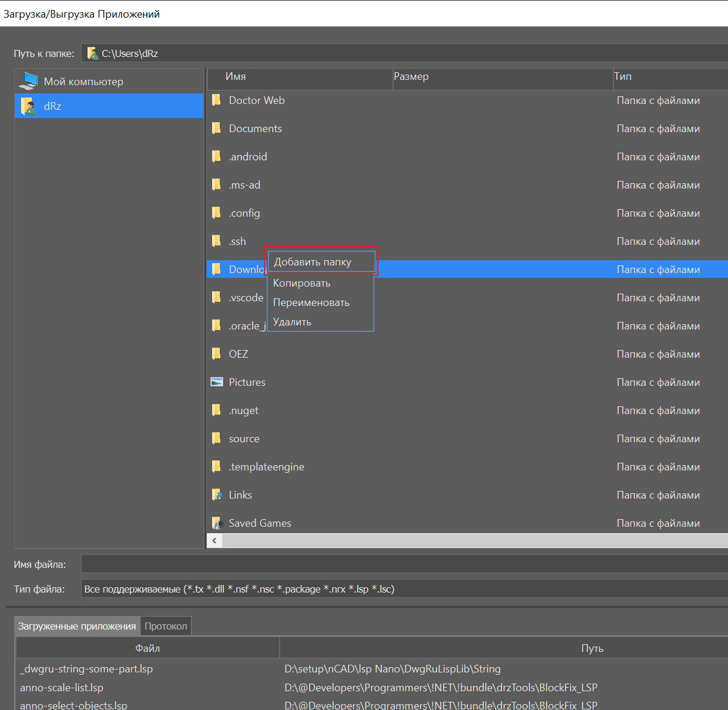Click the Pictures folder image icon

[x=217, y=382]
